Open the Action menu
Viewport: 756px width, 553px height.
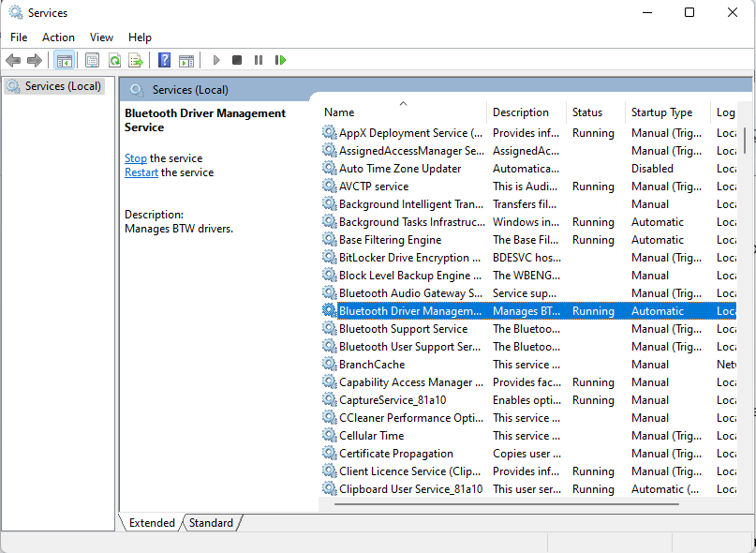click(x=58, y=37)
